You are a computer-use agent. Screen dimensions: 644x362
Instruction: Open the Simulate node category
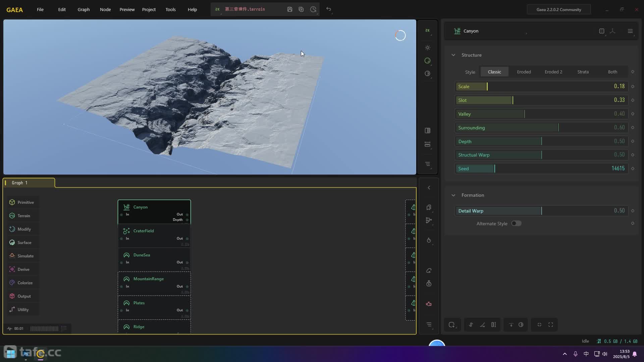click(x=25, y=256)
